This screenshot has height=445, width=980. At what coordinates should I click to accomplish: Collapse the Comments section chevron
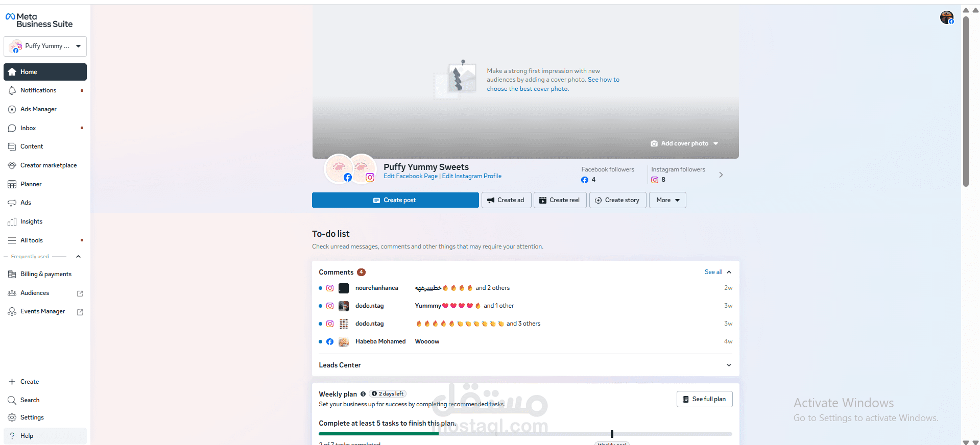pyautogui.click(x=729, y=272)
